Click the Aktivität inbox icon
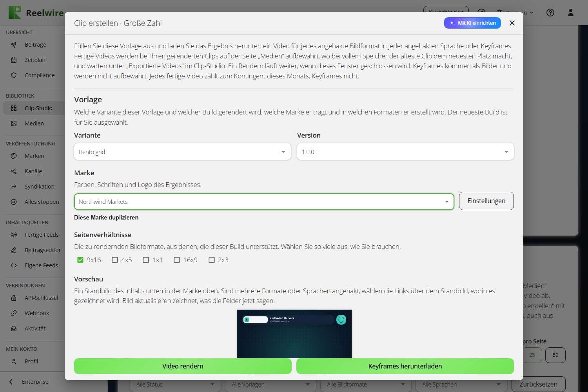Screen dimensions: 588x392 click(14, 328)
